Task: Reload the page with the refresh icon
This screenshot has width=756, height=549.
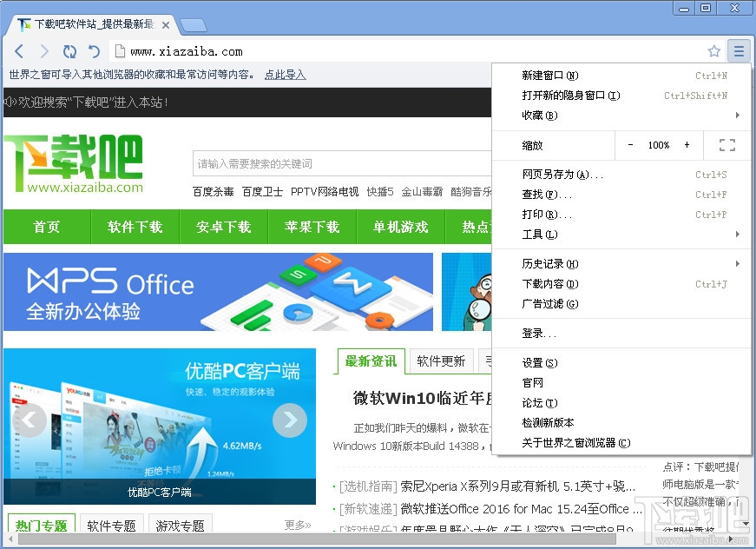Action: [x=69, y=51]
